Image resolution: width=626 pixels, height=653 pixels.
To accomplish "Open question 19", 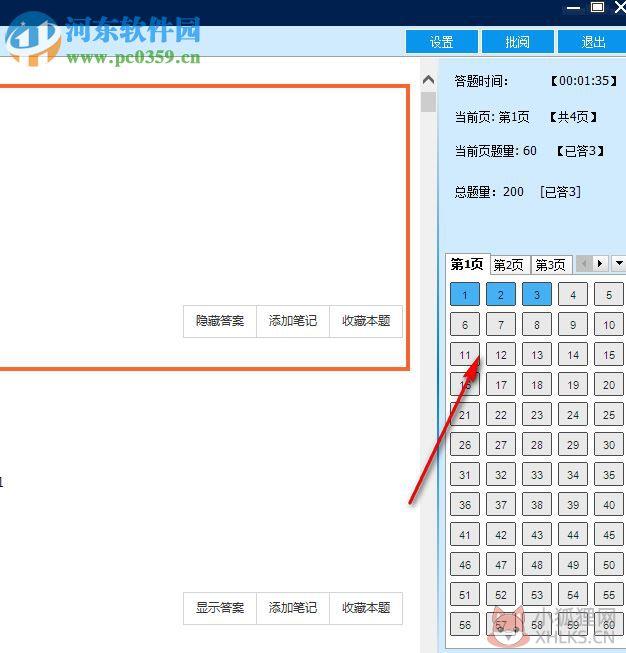I will click(x=573, y=385).
